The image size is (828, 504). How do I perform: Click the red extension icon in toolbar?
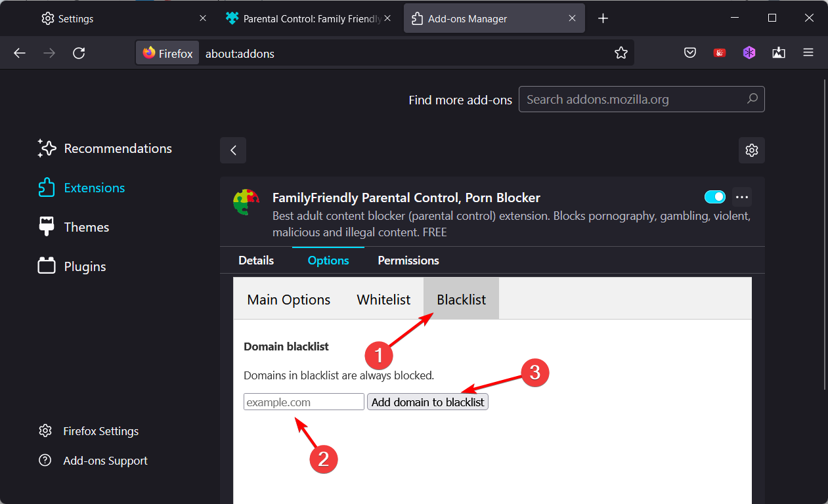(x=720, y=53)
